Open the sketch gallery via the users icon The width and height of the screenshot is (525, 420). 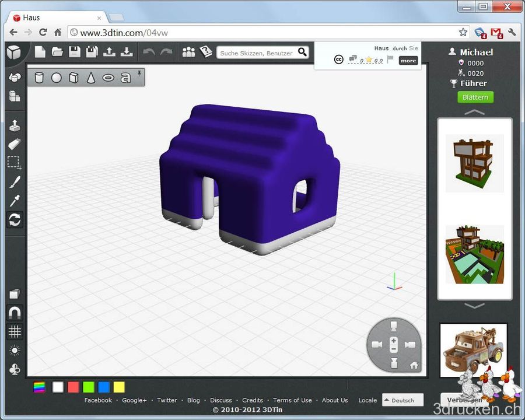click(x=190, y=52)
